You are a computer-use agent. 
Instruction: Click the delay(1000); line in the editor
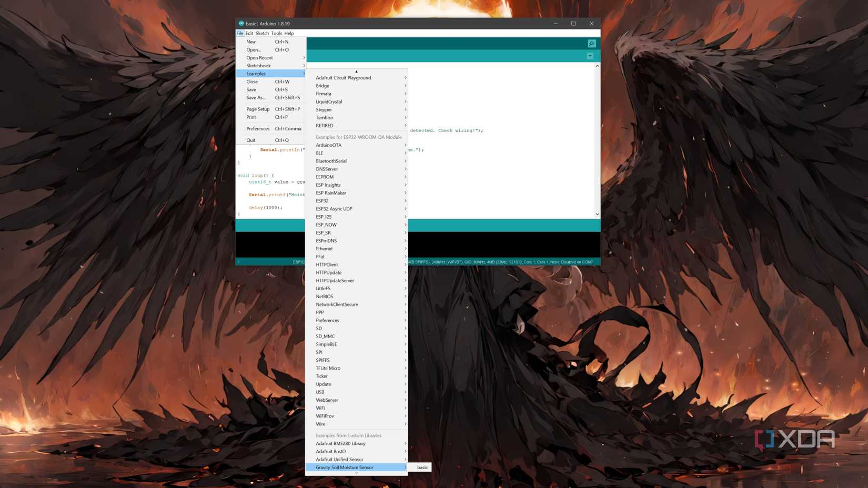click(266, 208)
